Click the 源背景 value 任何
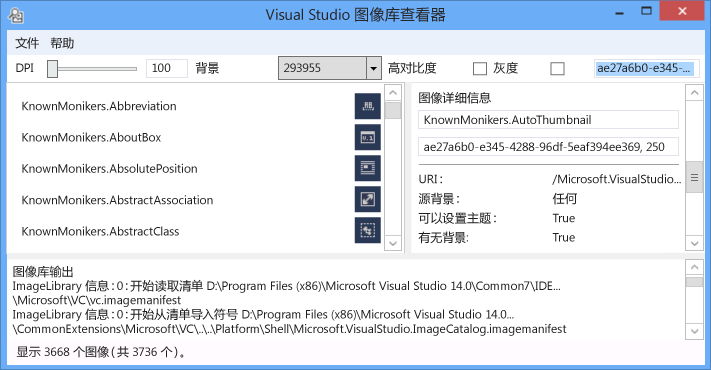 [x=565, y=199]
